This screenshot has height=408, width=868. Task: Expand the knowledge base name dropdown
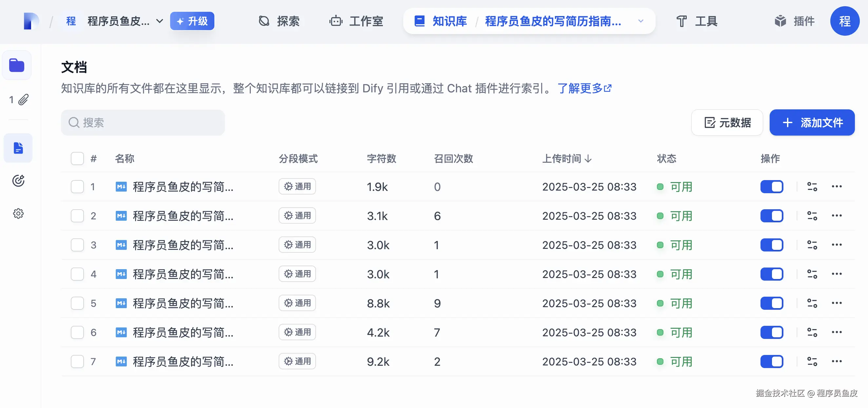[641, 21]
